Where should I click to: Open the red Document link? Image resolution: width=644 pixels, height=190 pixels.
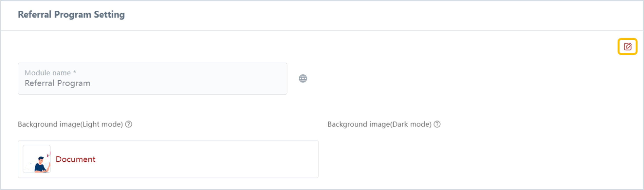coord(75,159)
